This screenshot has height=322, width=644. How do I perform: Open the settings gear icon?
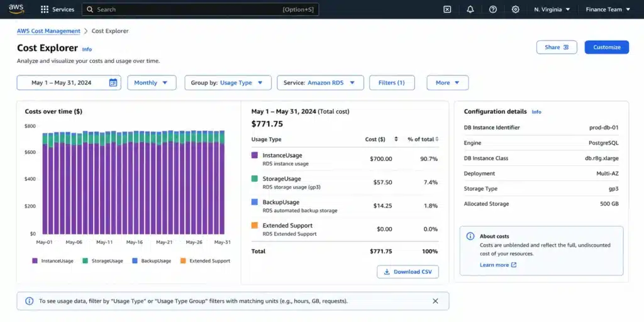[x=516, y=9]
